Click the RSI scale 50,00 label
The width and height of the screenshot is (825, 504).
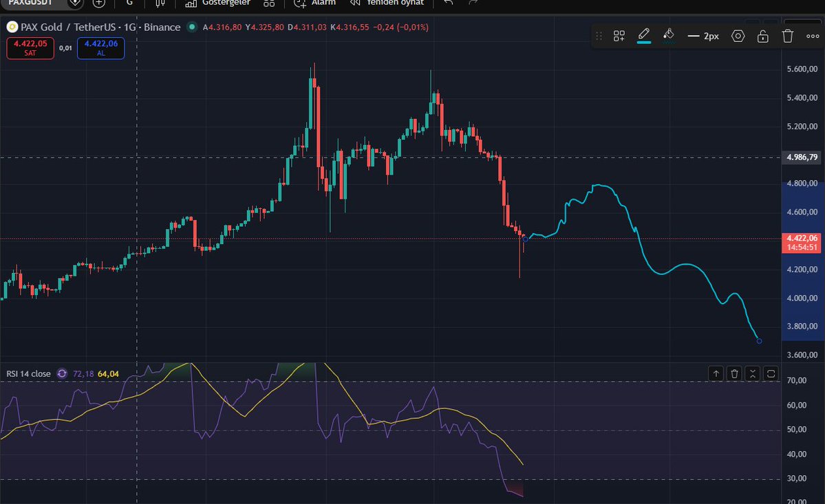click(797, 429)
